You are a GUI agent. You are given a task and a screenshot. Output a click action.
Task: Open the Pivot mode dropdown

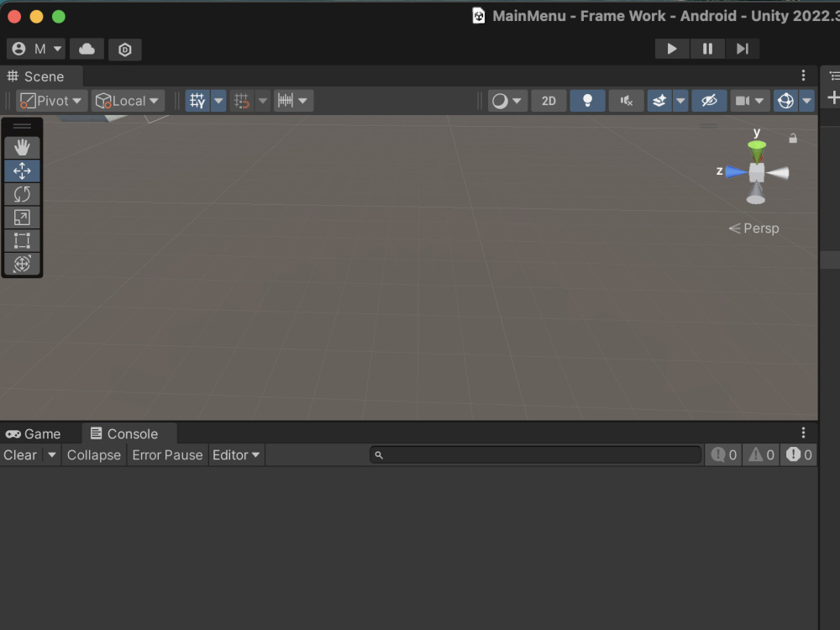pyautogui.click(x=50, y=100)
